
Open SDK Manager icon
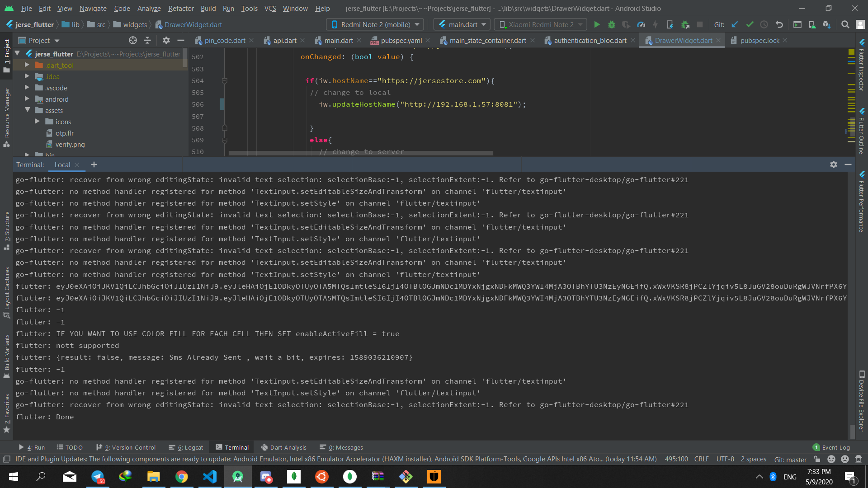pyautogui.click(x=826, y=25)
